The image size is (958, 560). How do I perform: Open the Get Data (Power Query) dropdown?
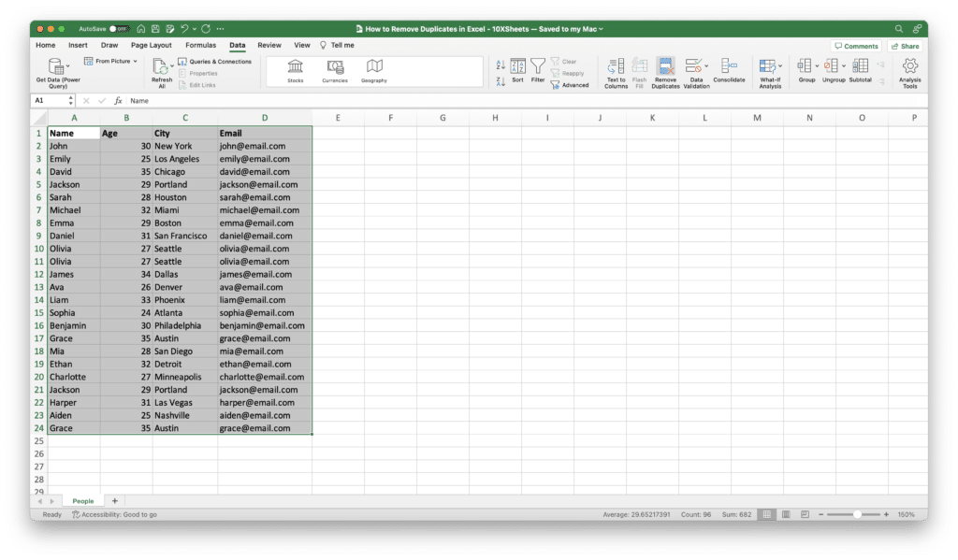56,65
